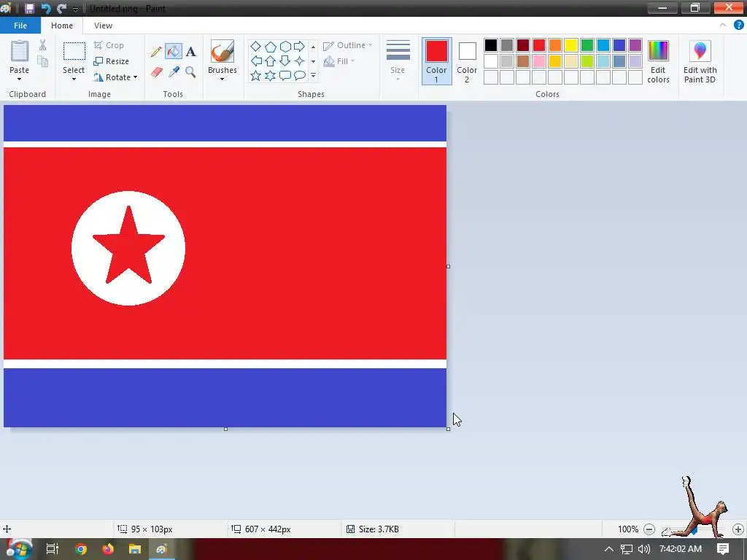Viewport: 747px width, 560px height.
Task: Choose the black color swatch
Action: tap(491, 45)
